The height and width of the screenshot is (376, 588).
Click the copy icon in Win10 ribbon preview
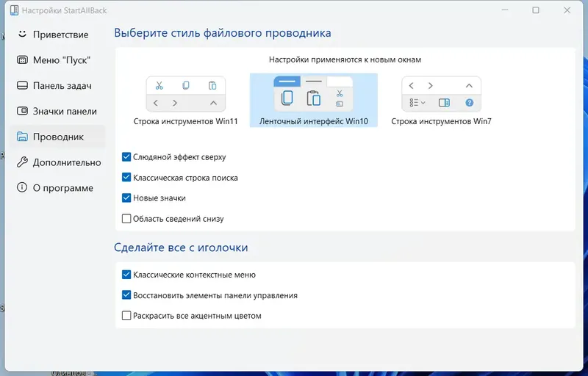point(287,98)
